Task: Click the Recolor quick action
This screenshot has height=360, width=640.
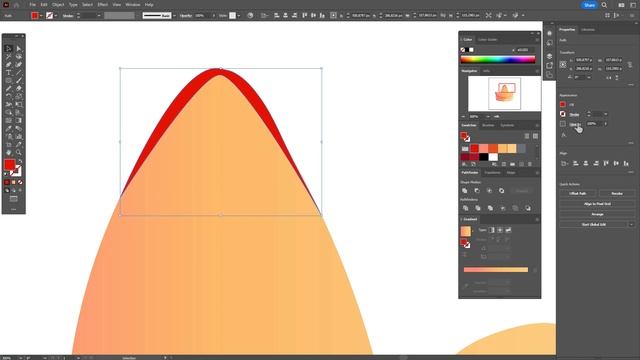Action: tap(617, 193)
